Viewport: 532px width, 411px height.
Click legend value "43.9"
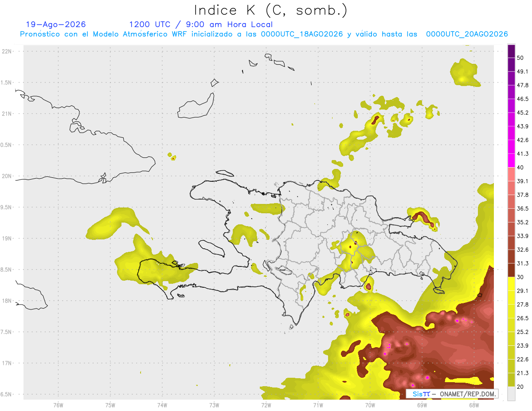coord(522,126)
